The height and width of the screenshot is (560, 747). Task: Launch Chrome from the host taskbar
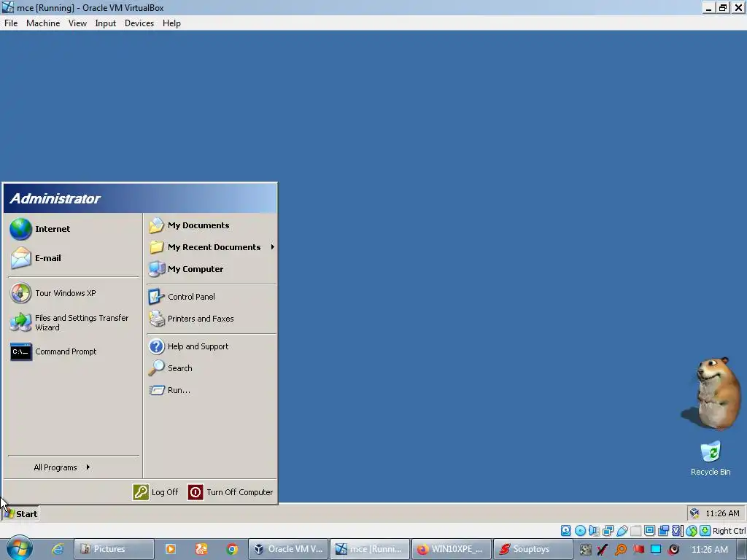[x=232, y=549]
